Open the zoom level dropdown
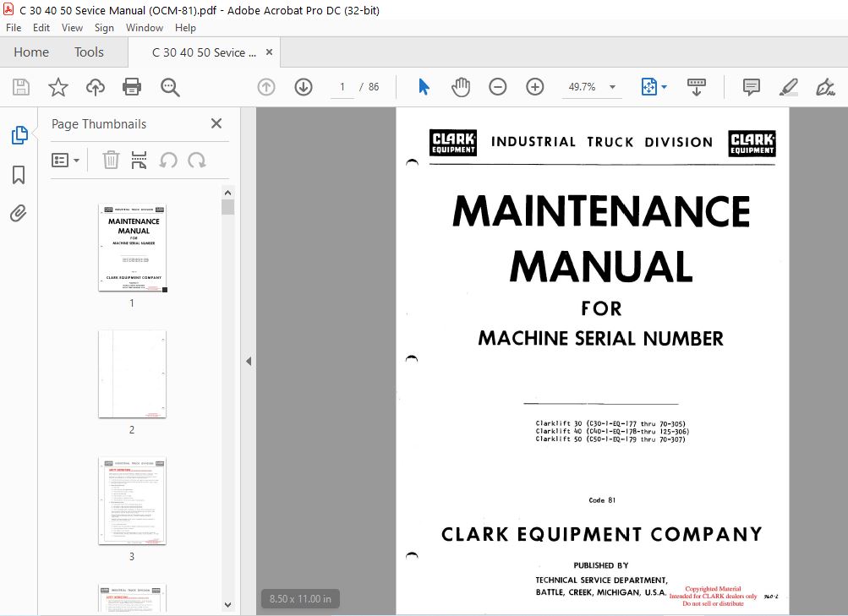This screenshot has width=848, height=616. (612, 87)
